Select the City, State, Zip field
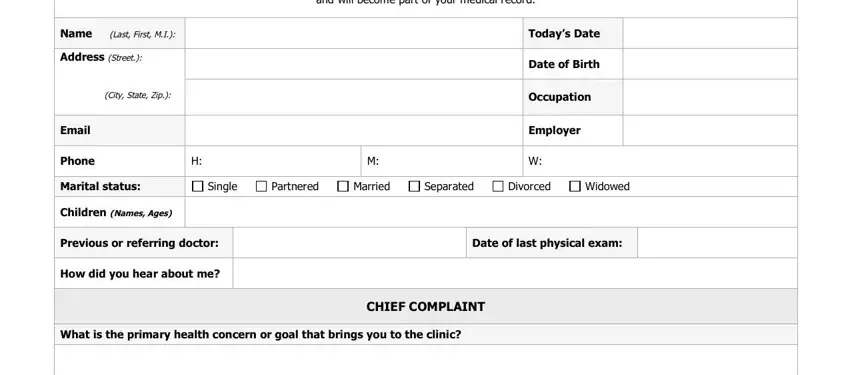850x375 pixels. (354, 97)
